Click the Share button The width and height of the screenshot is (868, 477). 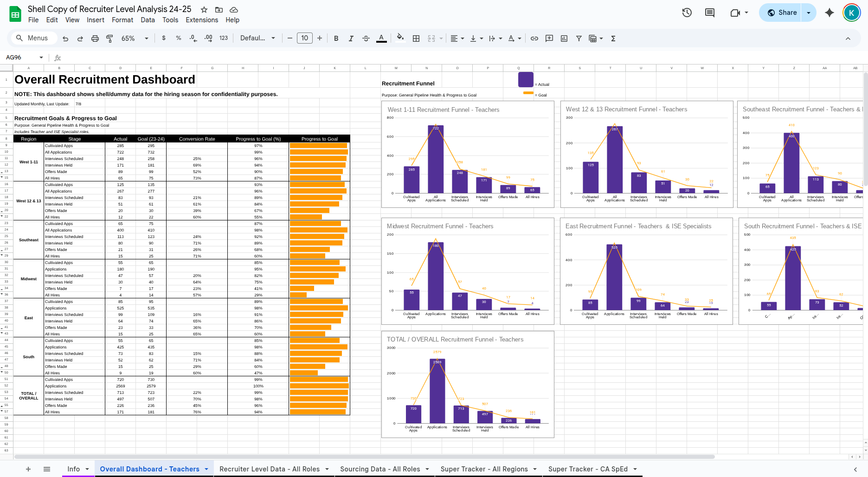click(x=784, y=13)
